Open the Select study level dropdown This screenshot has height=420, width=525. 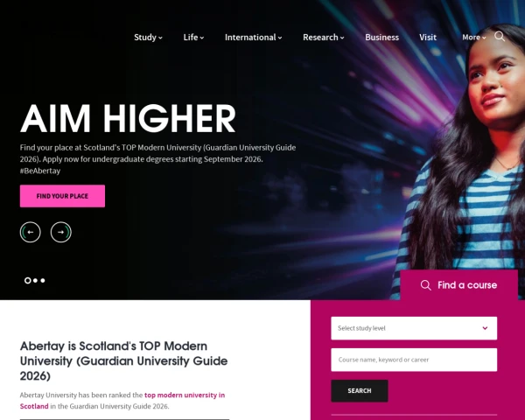(x=414, y=328)
